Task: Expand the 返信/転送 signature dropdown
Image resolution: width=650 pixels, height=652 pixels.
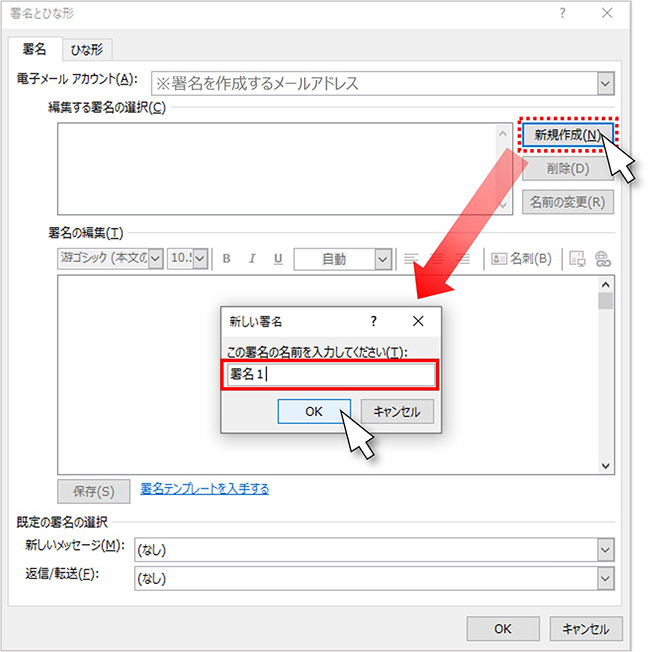Action: click(604, 578)
